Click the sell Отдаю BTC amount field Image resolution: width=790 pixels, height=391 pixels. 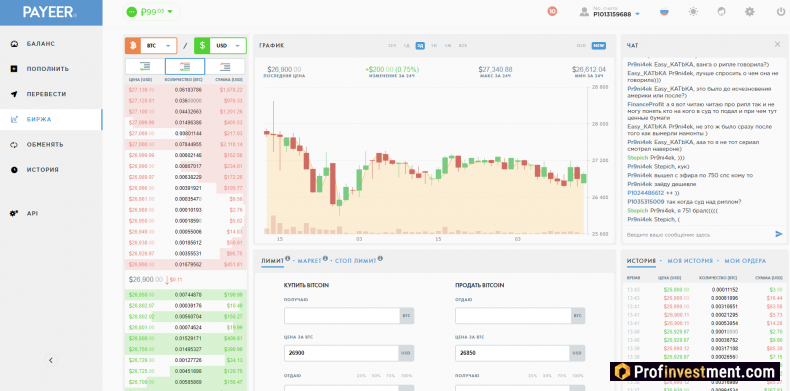click(x=513, y=316)
